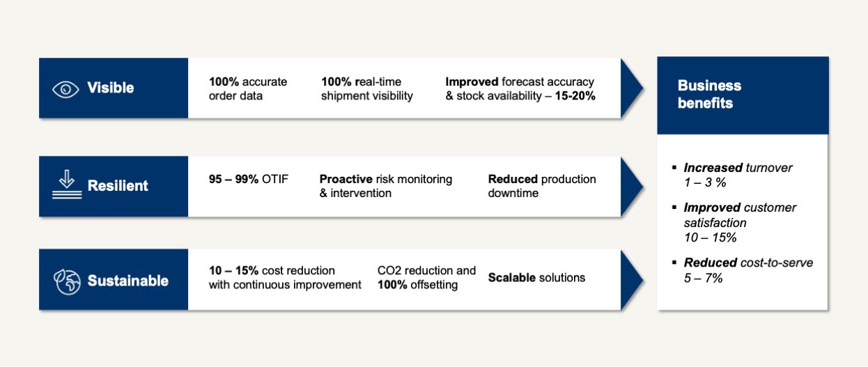
Task: Select the Sustainable heading label
Action: pos(127,281)
